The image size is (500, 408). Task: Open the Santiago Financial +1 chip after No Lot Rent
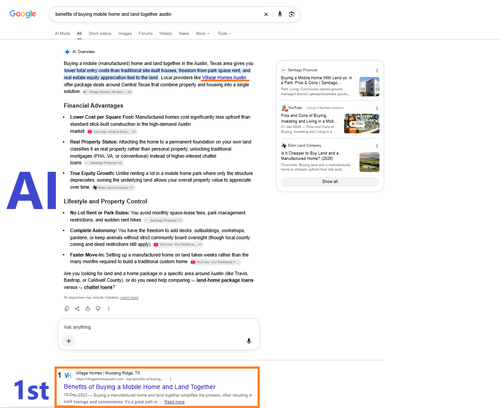163,220
